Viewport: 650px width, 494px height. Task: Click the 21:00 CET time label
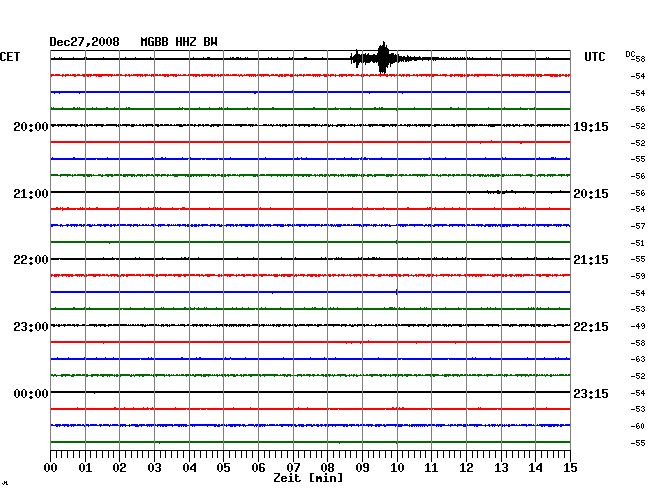tap(31, 194)
